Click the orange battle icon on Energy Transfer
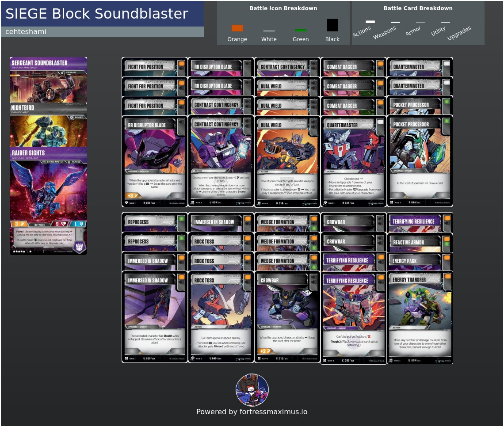This screenshot has width=504, height=427. [447, 276]
